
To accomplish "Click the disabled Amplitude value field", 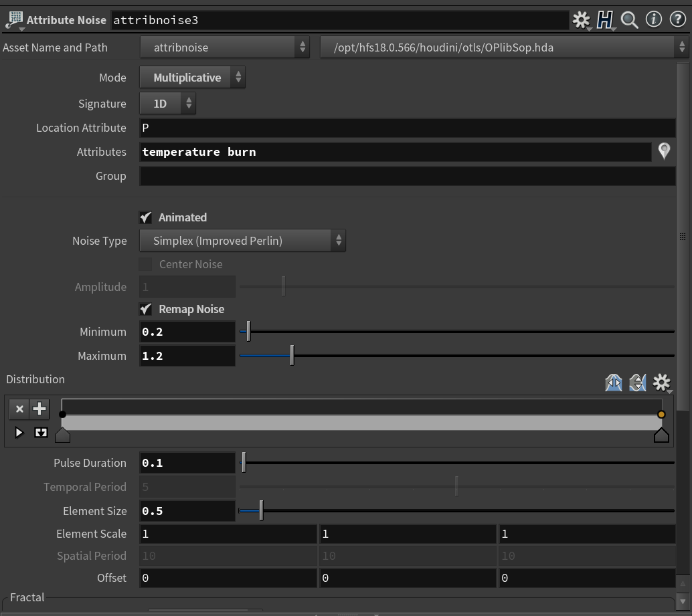I will (x=187, y=287).
